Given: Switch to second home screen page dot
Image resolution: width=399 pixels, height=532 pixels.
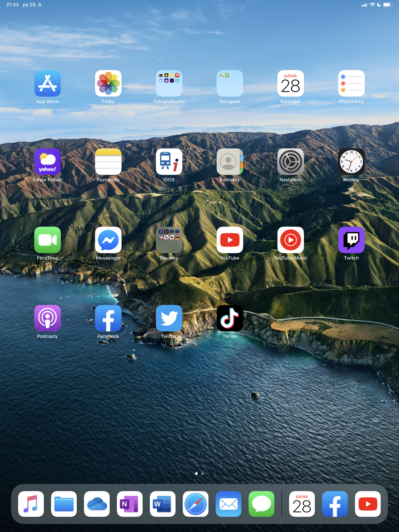Looking at the screenshot, I should (203, 473).
